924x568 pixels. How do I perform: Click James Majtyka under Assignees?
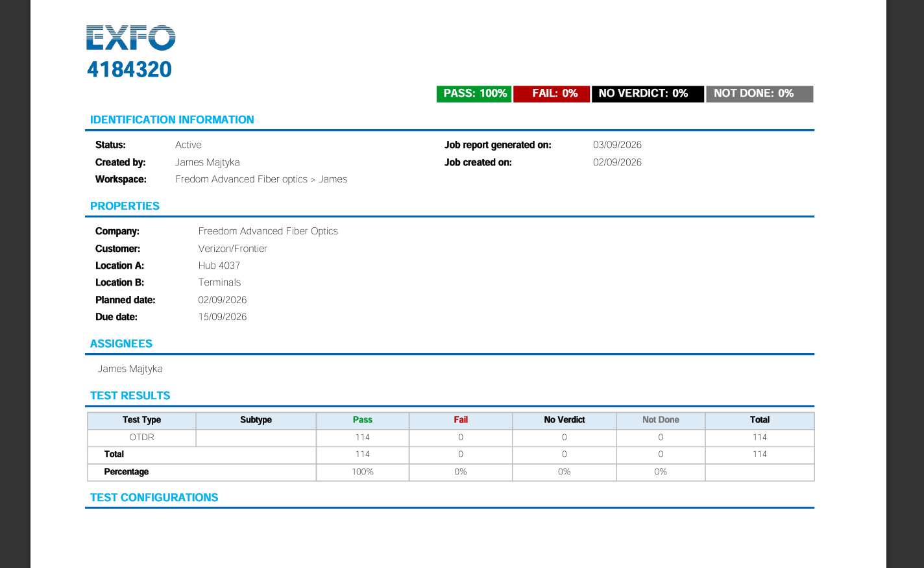130,369
